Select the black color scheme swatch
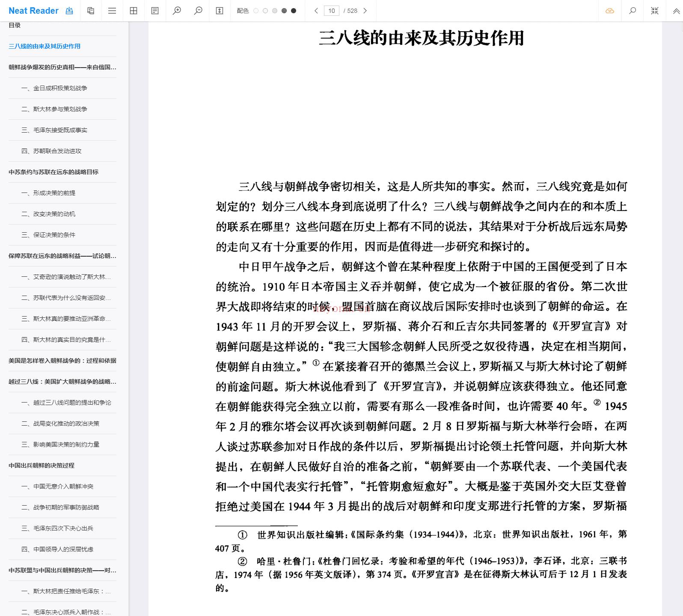The width and height of the screenshot is (683, 616). coord(294,11)
